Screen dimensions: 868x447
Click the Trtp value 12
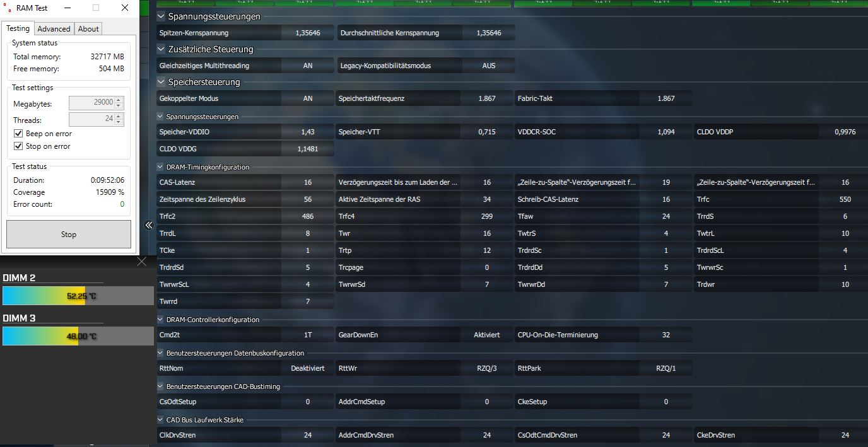point(487,250)
